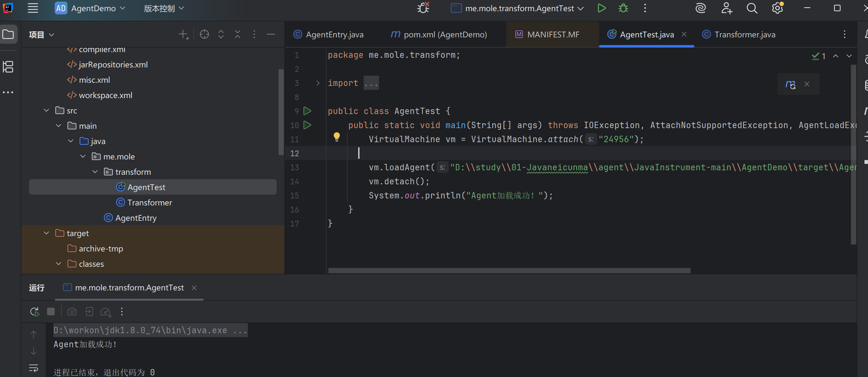Click the green Run button in top toolbar
Image resolution: width=868 pixels, height=377 pixels.
pyautogui.click(x=602, y=8)
